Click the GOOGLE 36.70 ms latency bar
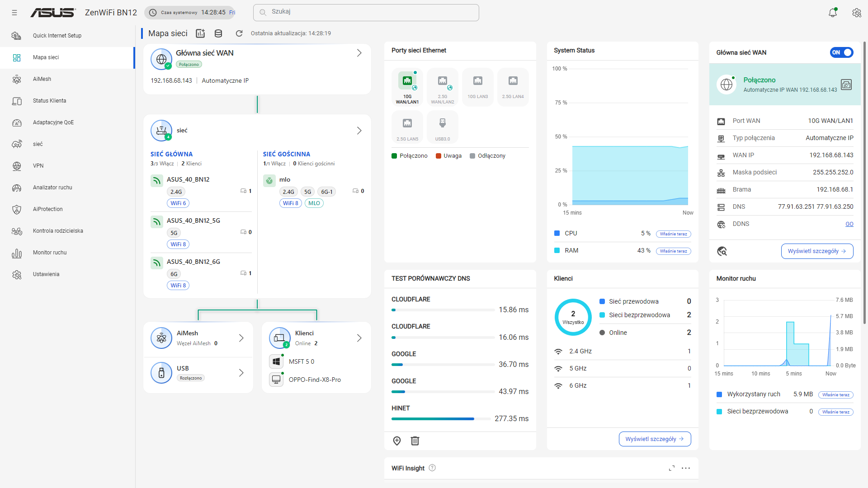 443,365
